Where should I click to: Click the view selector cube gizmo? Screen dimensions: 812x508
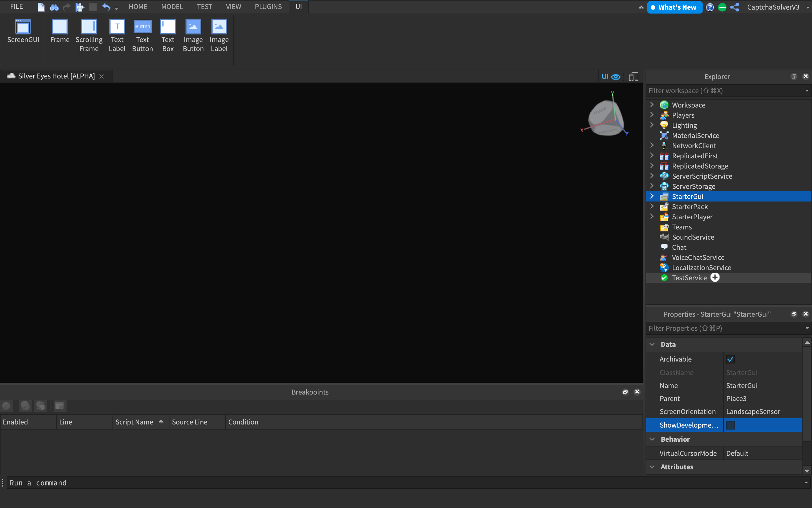tap(606, 118)
